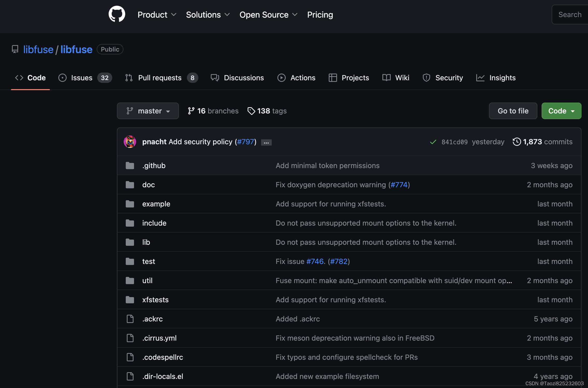This screenshot has height=388, width=588.
Task: Open the util folder name
Action: [147, 281]
